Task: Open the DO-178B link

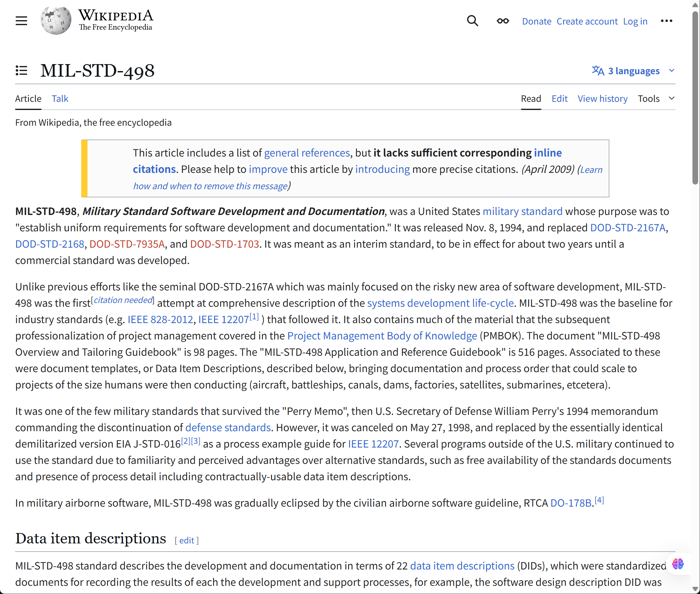Action: pyautogui.click(x=571, y=503)
